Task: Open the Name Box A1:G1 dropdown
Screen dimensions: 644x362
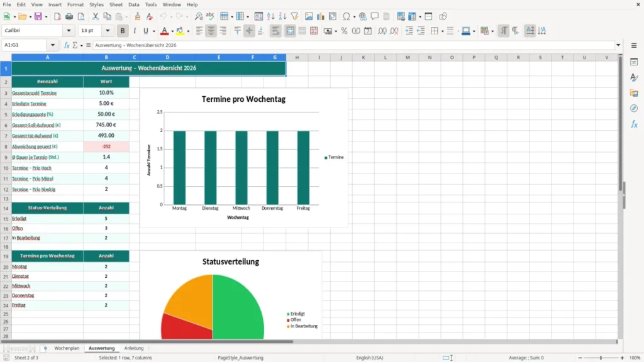Action: [53, 45]
